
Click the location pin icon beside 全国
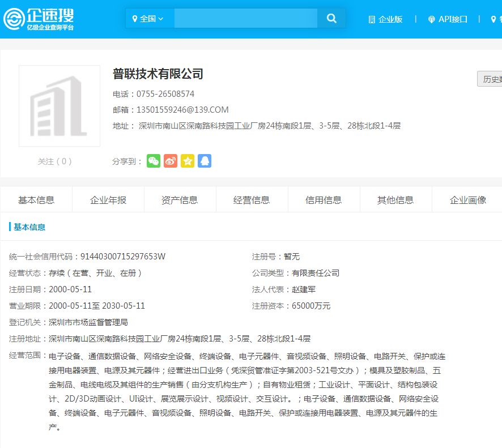(136, 18)
